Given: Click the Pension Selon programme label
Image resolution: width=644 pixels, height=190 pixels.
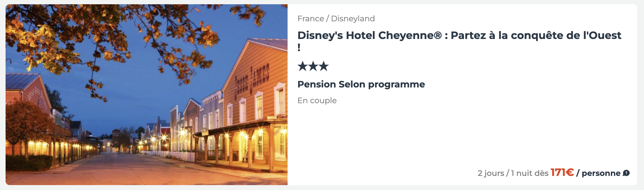Looking at the screenshot, I should point(361,85).
